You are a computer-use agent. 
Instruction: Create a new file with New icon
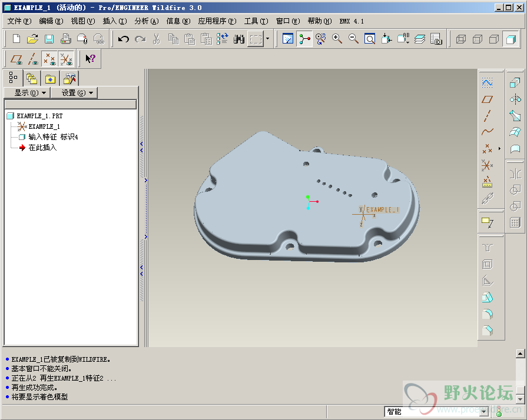pos(16,39)
